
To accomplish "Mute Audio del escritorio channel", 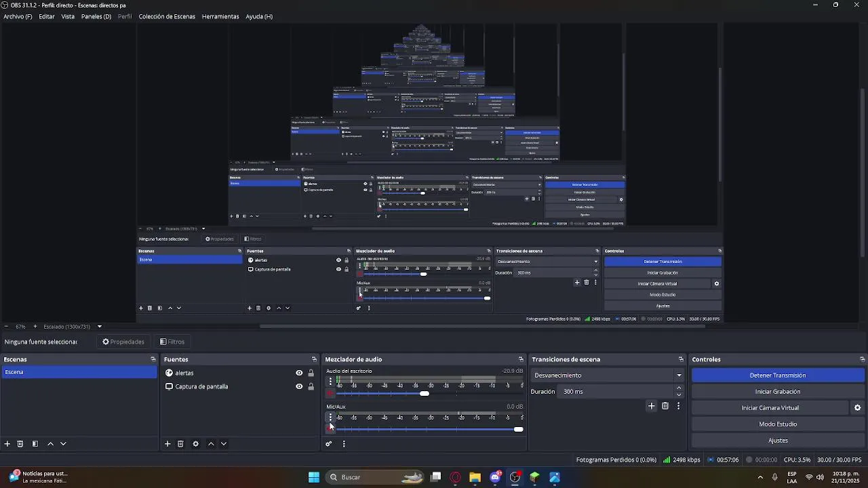I will (330, 393).
